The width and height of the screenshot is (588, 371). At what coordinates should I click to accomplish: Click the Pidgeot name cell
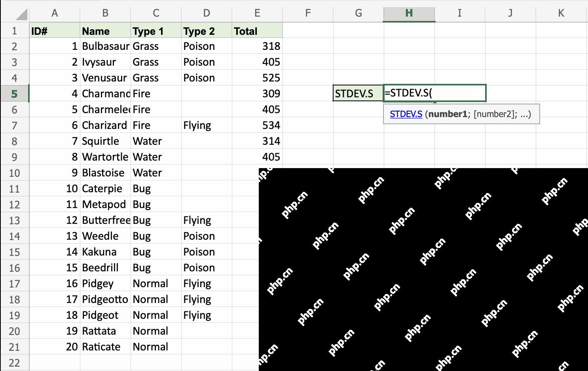click(105, 315)
